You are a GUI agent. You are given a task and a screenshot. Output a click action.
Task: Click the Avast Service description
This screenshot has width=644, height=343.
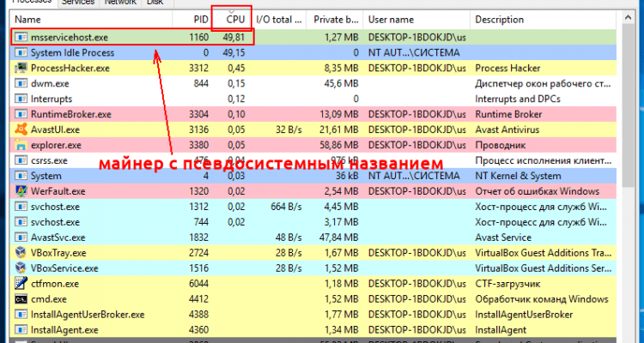point(503,238)
